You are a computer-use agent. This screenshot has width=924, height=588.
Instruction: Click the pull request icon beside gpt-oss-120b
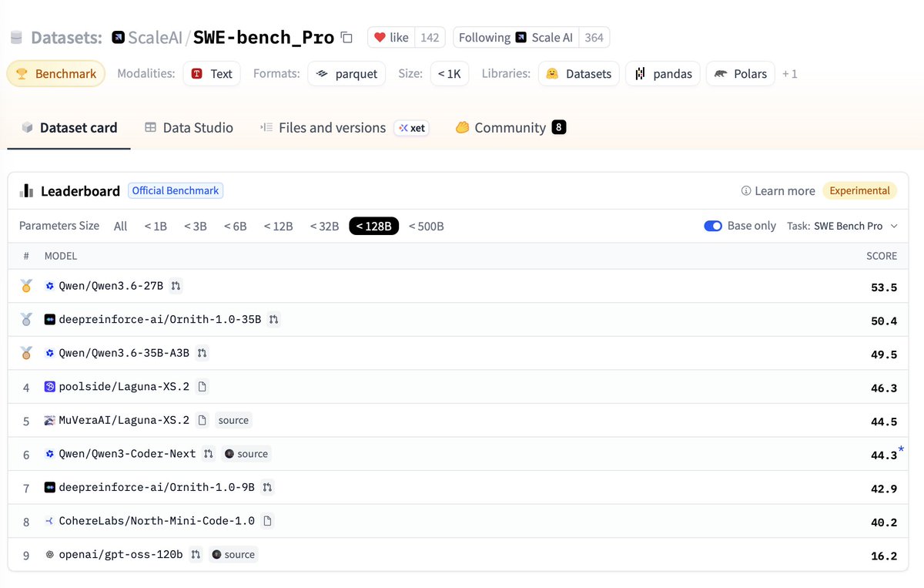click(x=196, y=554)
